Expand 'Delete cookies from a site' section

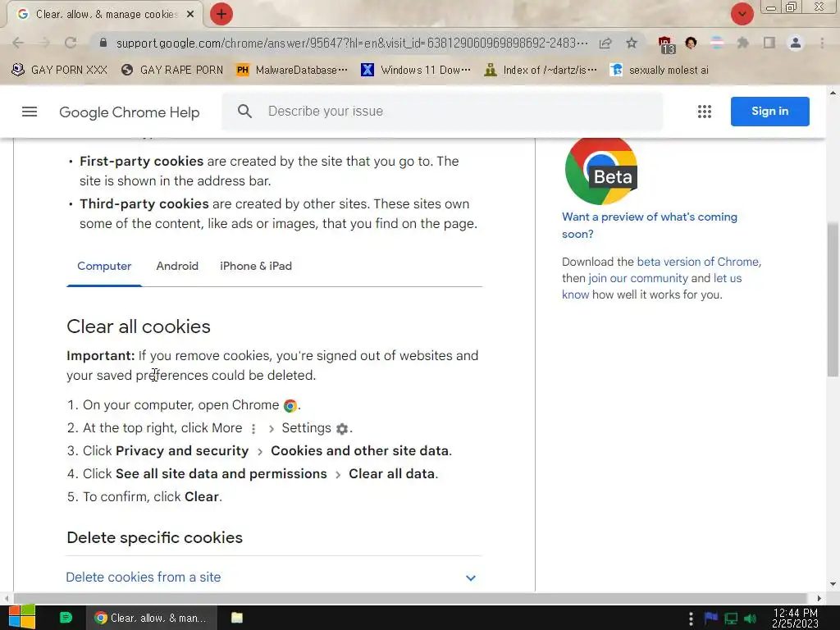(x=274, y=577)
